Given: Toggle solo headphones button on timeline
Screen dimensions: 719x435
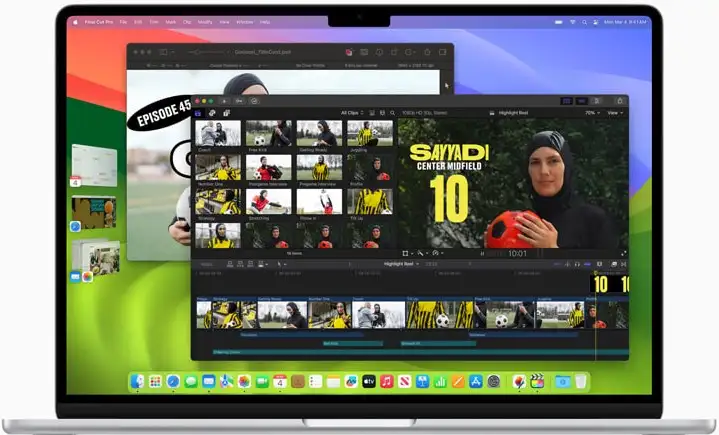Looking at the screenshot, I should [577, 264].
